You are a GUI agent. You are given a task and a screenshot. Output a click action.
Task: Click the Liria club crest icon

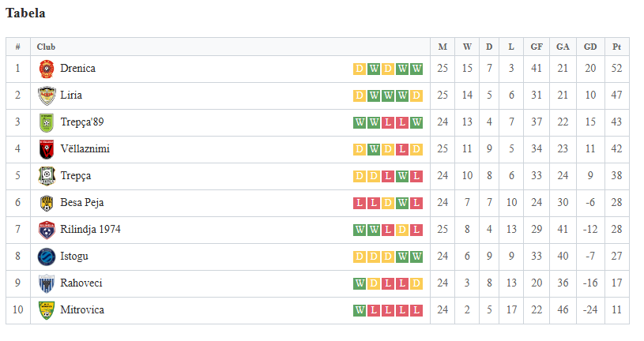pos(47,96)
